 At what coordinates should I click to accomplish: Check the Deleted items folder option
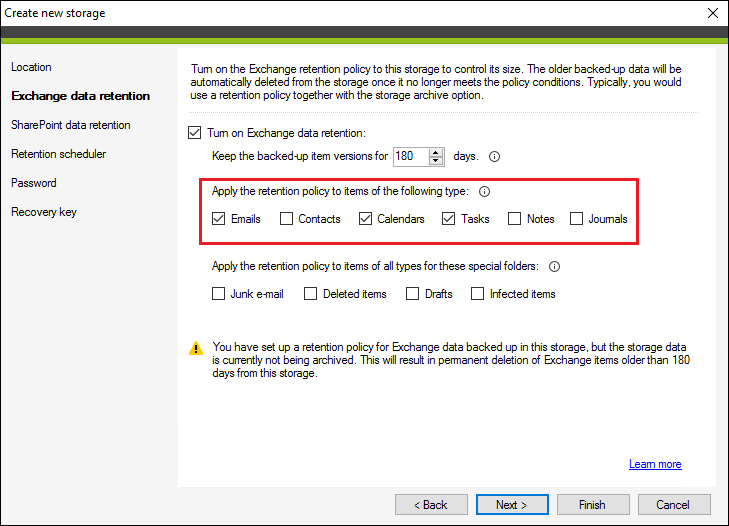(311, 294)
